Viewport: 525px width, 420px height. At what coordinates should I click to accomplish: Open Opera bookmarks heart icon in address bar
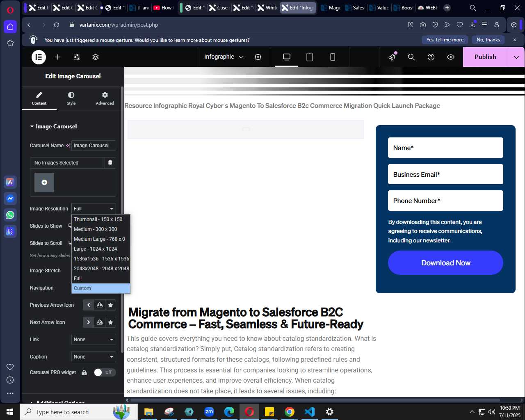click(x=460, y=25)
